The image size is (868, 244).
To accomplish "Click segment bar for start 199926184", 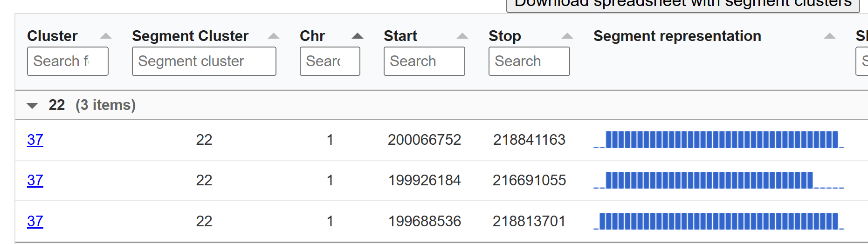I will (718, 180).
